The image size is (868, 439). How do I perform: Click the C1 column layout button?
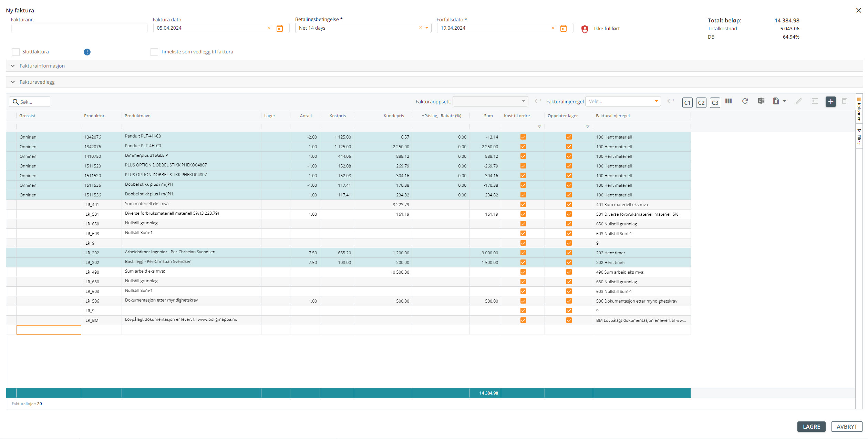point(688,102)
